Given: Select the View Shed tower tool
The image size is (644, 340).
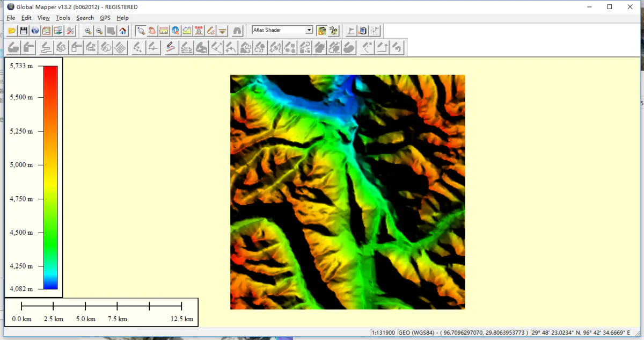Looking at the screenshot, I should pyautogui.click(x=199, y=31).
